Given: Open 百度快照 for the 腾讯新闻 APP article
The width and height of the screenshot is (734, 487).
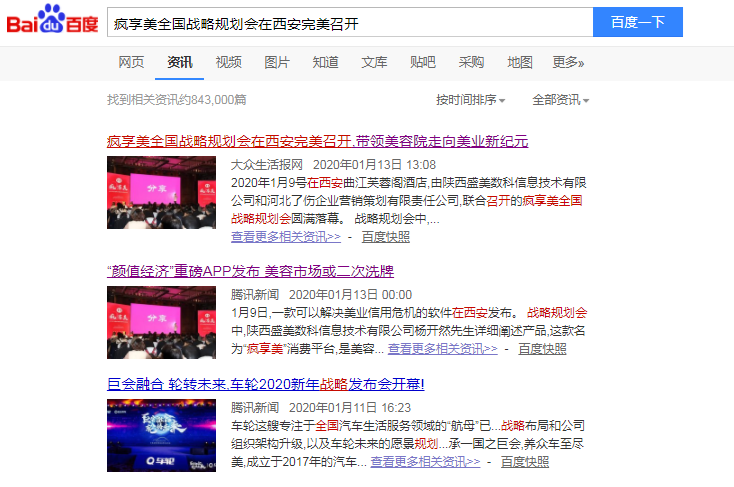Looking at the screenshot, I should [542, 349].
